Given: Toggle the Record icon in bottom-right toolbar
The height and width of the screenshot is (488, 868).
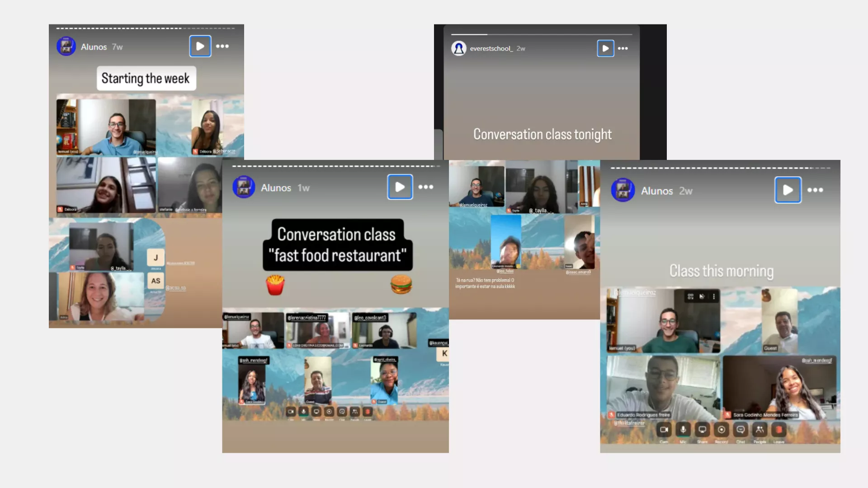Looking at the screenshot, I should (x=722, y=430).
